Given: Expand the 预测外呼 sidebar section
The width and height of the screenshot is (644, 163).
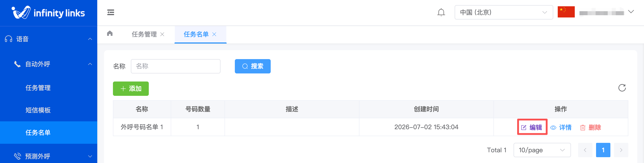Looking at the screenshot, I should (48, 156).
